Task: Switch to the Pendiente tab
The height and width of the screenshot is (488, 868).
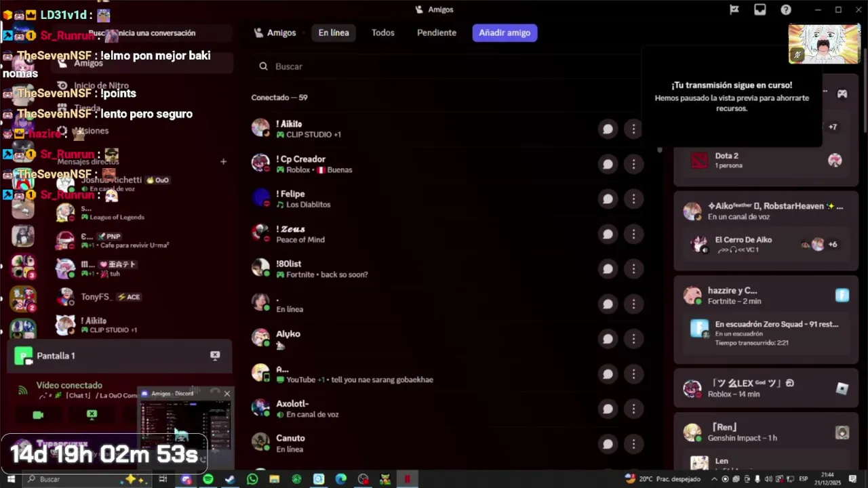Action: click(437, 33)
